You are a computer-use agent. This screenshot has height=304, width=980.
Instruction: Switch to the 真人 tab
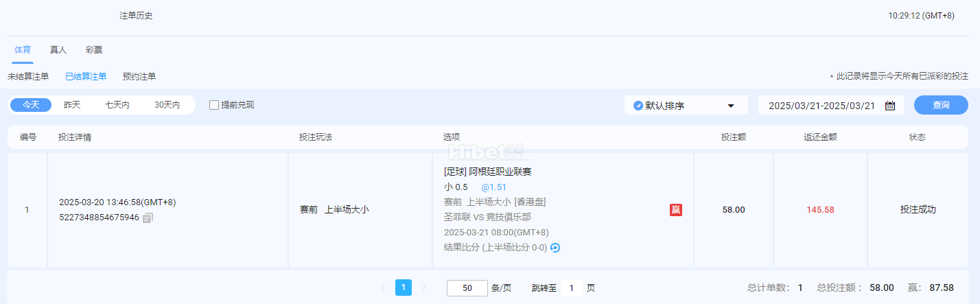click(58, 50)
